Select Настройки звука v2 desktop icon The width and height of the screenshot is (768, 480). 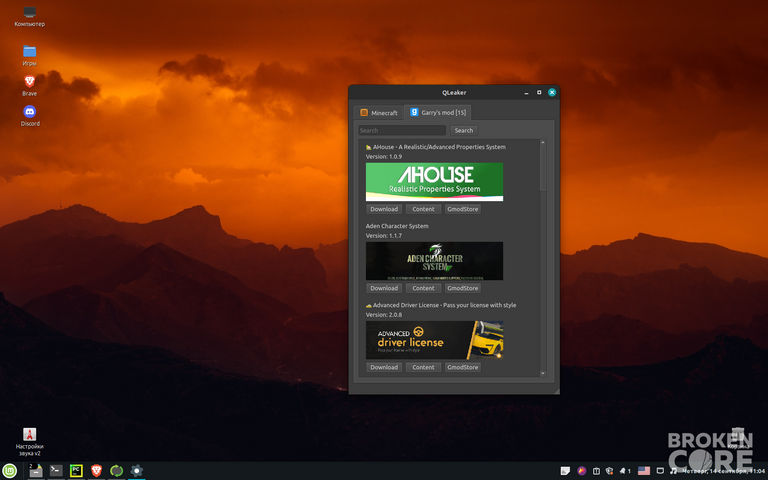(29, 442)
